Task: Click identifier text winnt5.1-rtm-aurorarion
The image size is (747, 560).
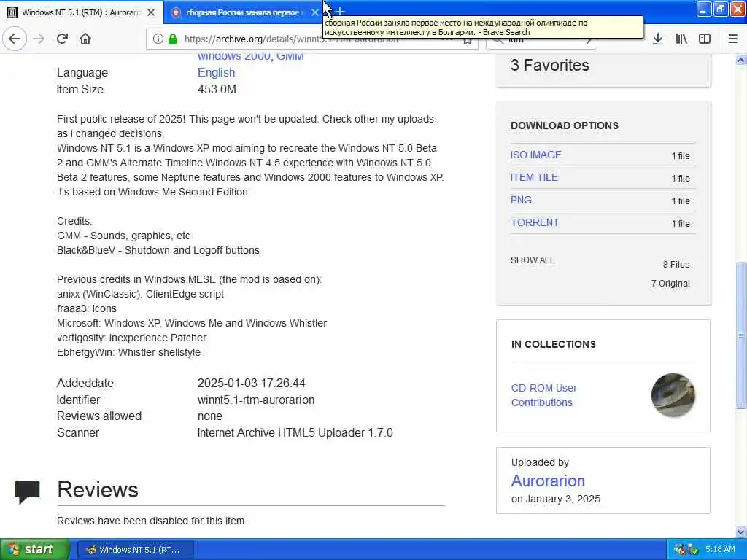Action: tap(256, 400)
